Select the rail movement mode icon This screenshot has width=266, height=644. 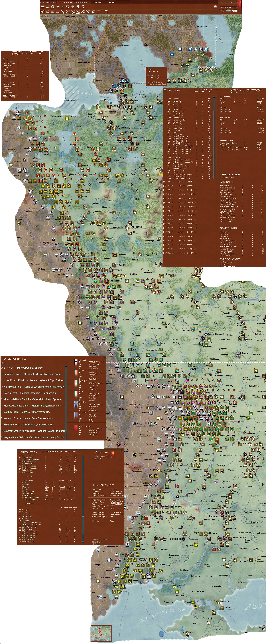pyautogui.click(x=48, y=12)
